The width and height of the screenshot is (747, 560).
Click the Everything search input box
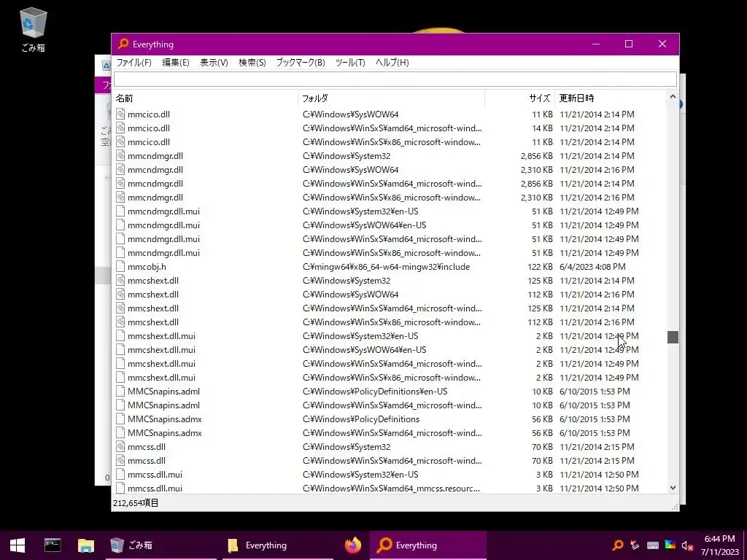pyautogui.click(x=395, y=79)
